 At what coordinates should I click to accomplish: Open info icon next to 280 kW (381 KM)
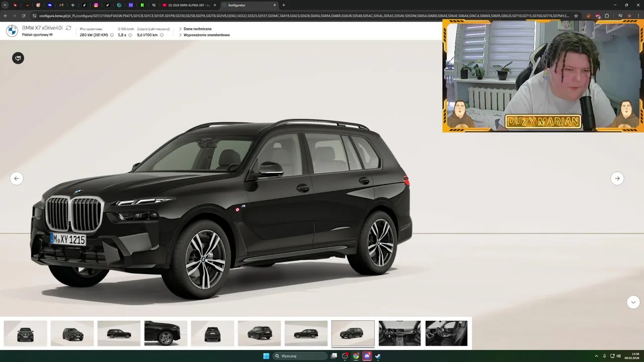click(112, 35)
